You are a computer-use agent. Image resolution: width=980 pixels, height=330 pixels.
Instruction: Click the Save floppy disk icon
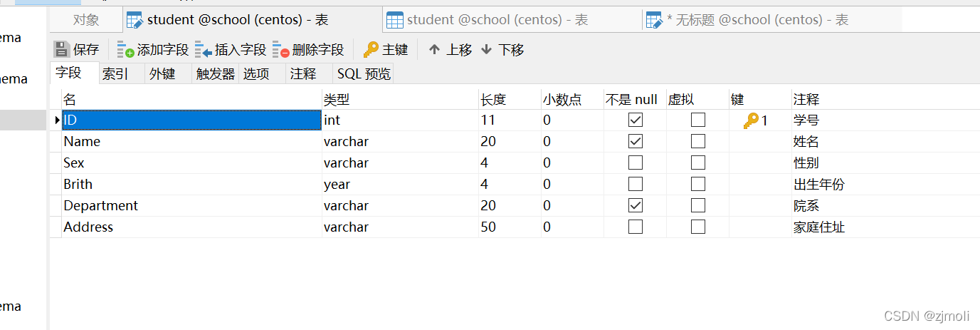(x=62, y=49)
